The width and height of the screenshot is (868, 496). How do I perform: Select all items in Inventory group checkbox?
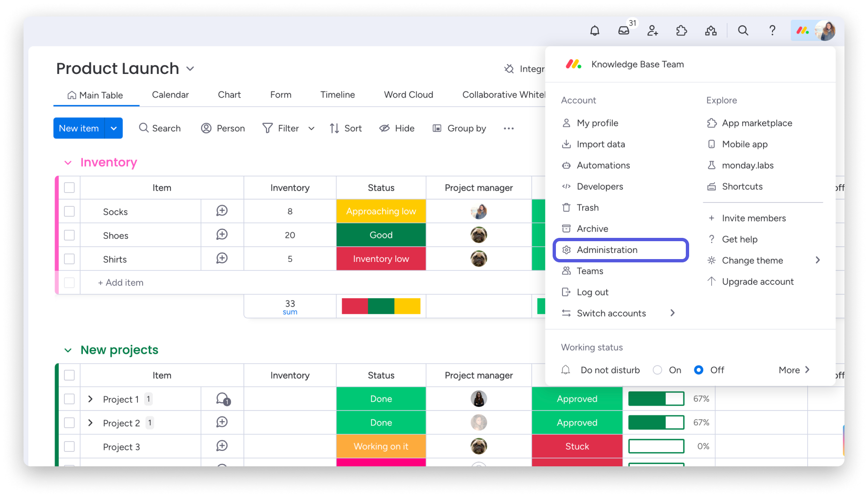point(69,187)
